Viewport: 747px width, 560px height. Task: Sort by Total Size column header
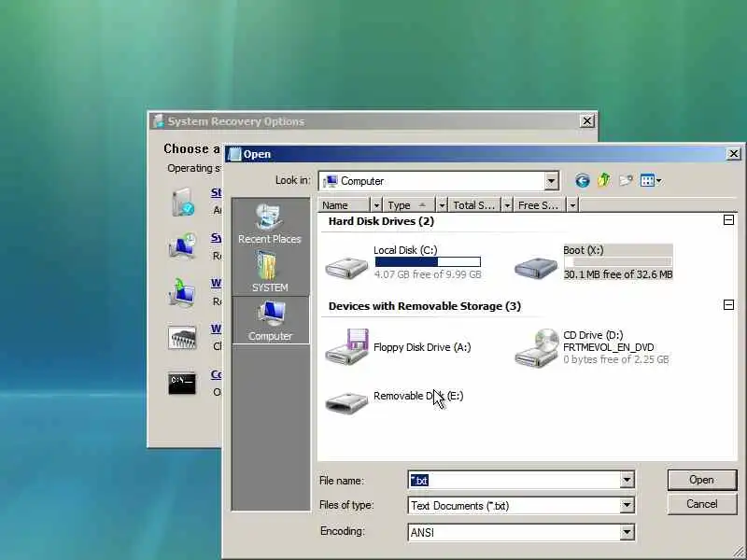[475, 205]
